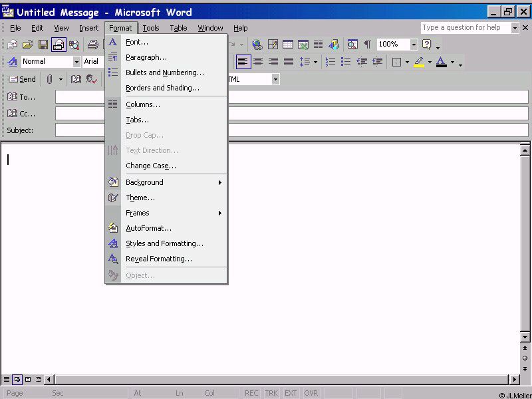Click the Open folder icon
The width and height of the screenshot is (532, 399).
[28, 45]
